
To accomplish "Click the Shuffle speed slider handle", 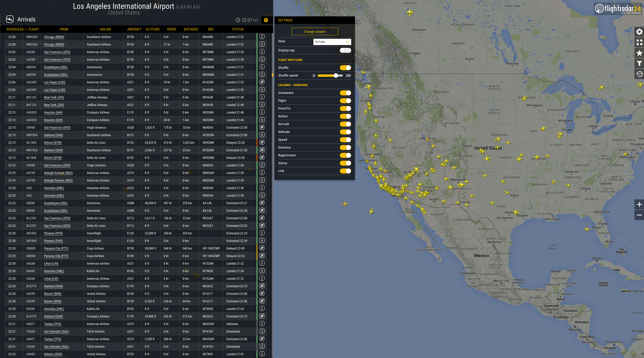I will pos(336,76).
